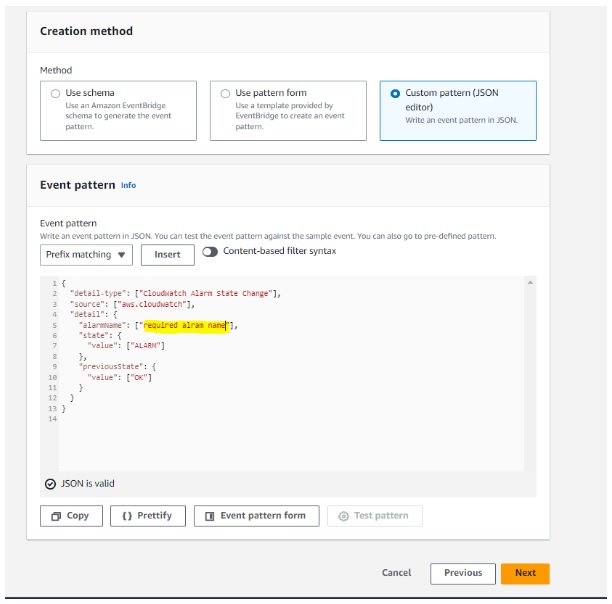Click the JSON is valid checkmark icon

click(x=50, y=484)
